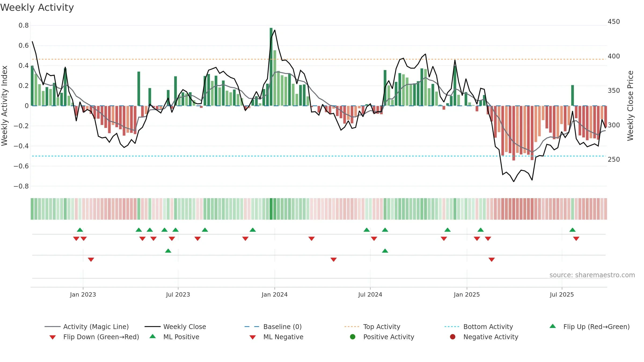Screen dimensions: 644x362
Task: Click the Activity (Magic Line) legend entry
Action: (x=86, y=327)
